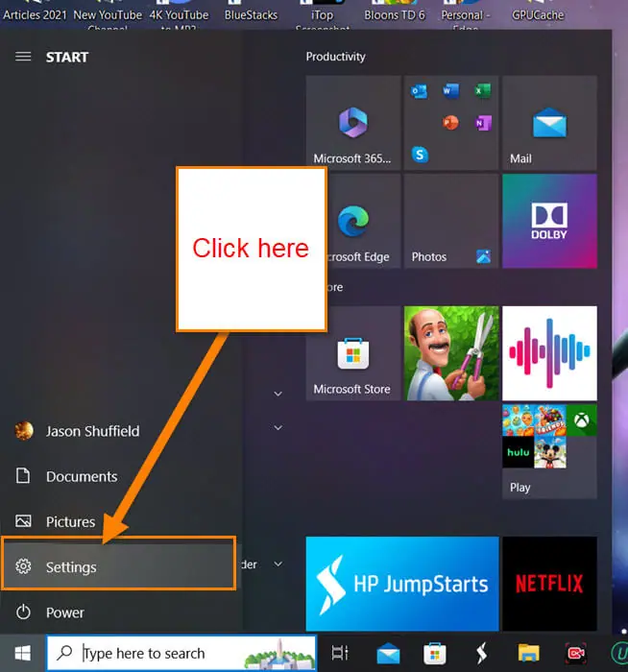Screen dimensions: 628x672
Task: Open the red screen recorder taskbar icon
Action: [575, 654]
